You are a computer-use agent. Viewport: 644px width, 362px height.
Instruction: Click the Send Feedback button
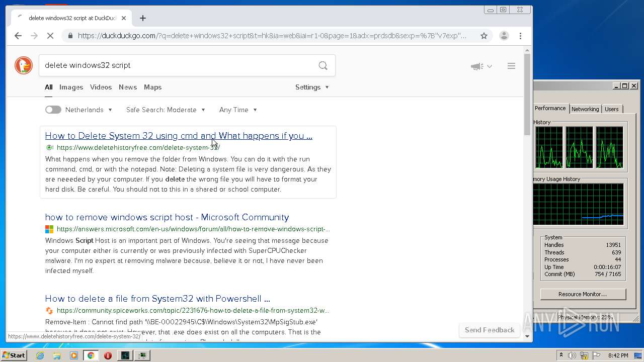tap(490, 330)
